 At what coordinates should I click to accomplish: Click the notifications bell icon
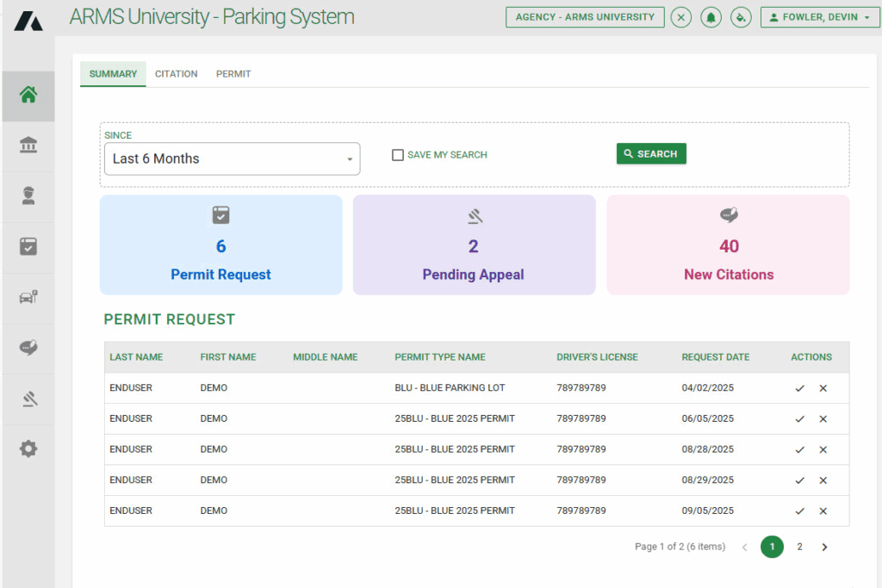tap(711, 17)
